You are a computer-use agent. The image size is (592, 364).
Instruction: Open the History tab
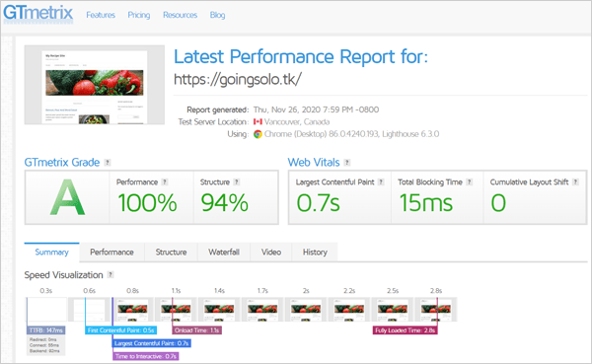[315, 253]
